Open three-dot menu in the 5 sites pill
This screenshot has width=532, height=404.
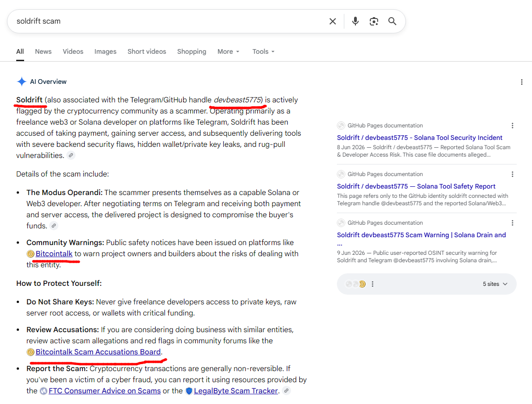373,284
